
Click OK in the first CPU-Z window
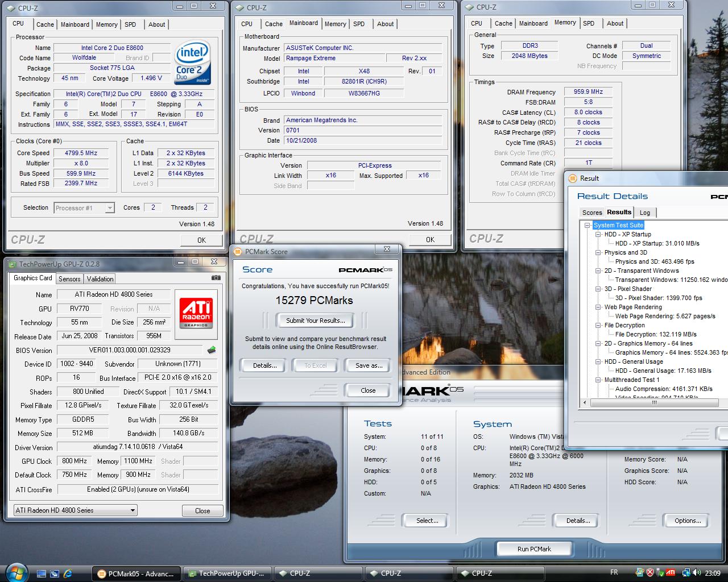201,240
